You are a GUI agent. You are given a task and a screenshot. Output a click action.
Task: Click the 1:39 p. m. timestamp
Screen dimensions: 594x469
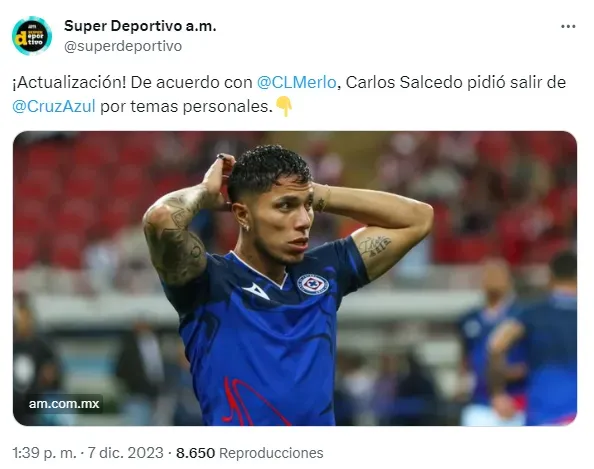click(44, 453)
